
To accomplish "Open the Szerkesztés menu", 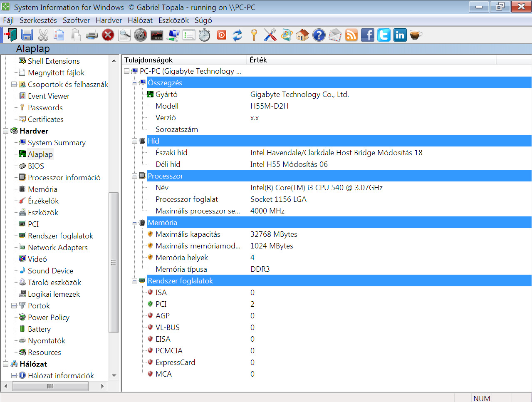I will (38, 20).
